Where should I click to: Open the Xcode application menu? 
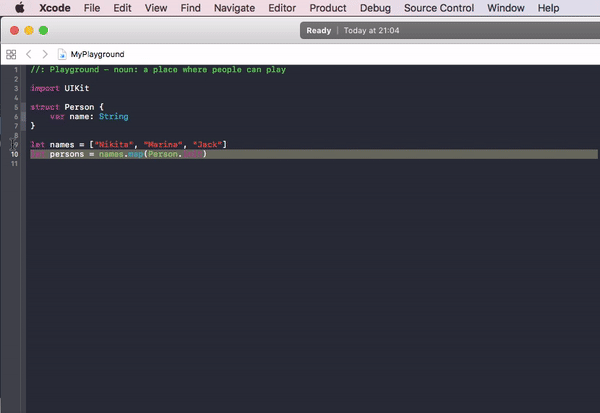click(55, 8)
